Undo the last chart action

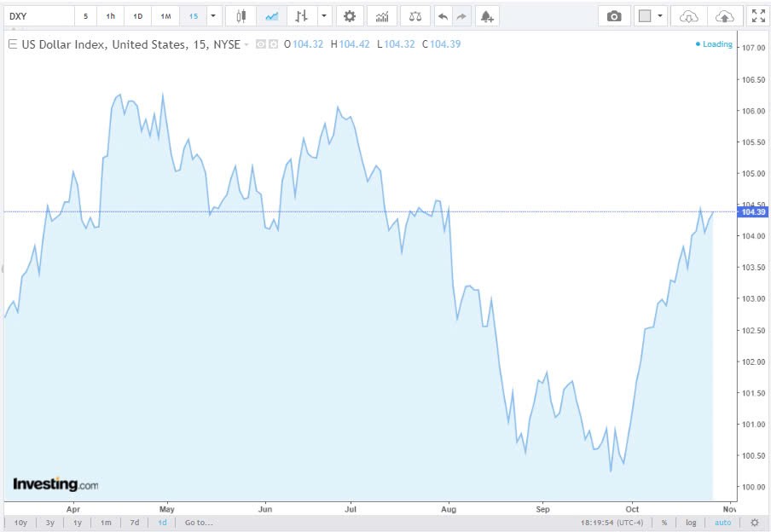442,16
